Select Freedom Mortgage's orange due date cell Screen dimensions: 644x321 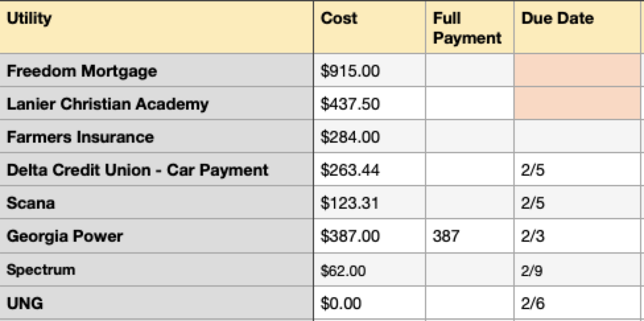[577, 71]
